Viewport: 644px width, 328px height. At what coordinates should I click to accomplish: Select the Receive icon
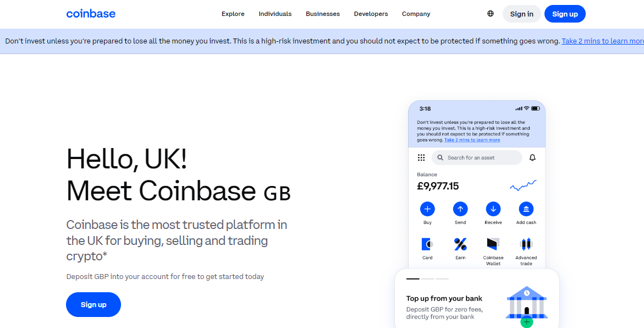coord(493,209)
